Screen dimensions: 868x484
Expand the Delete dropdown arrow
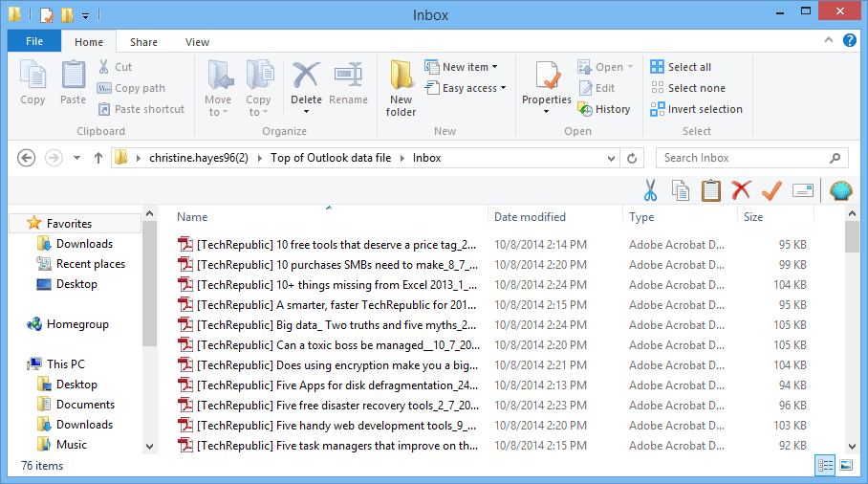click(306, 112)
